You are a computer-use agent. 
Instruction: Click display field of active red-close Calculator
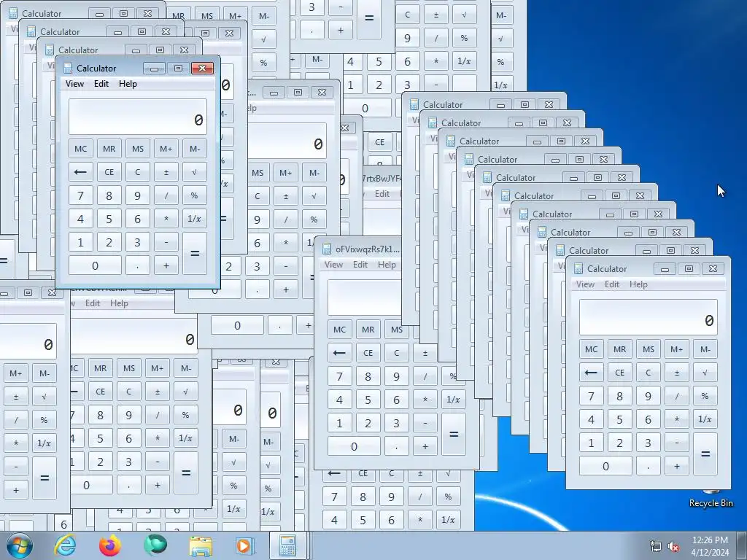(x=138, y=117)
